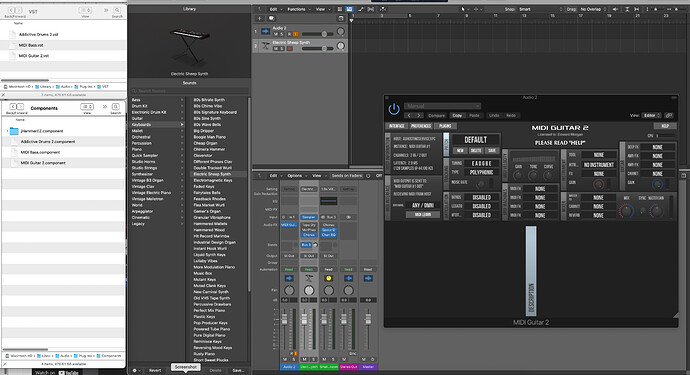This screenshot has height=375, width=690.
Task: Click the Library gear icon at bottom left
Action: tap(135, 371)
